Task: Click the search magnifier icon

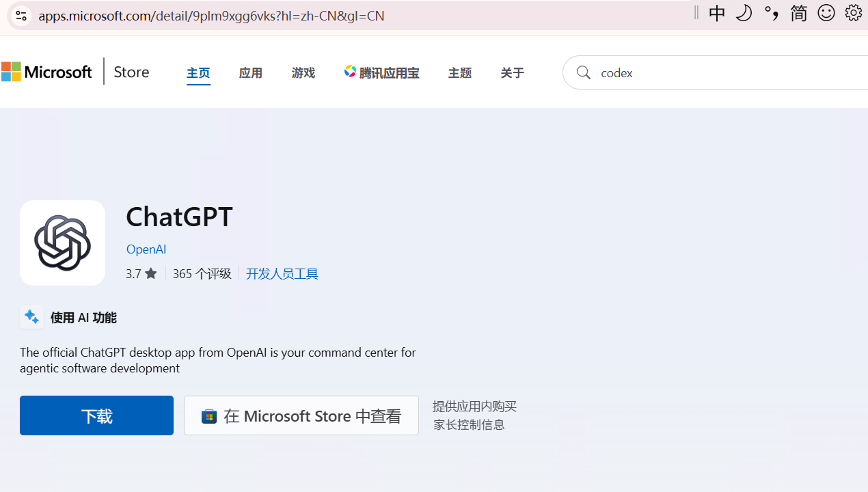Action: 583,72
